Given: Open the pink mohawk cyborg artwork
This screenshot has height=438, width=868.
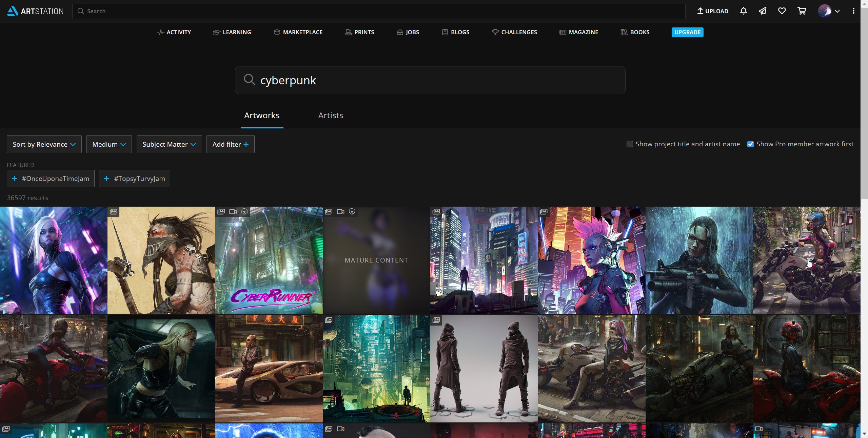Looking at the screenshot, I should coord(592,260).
